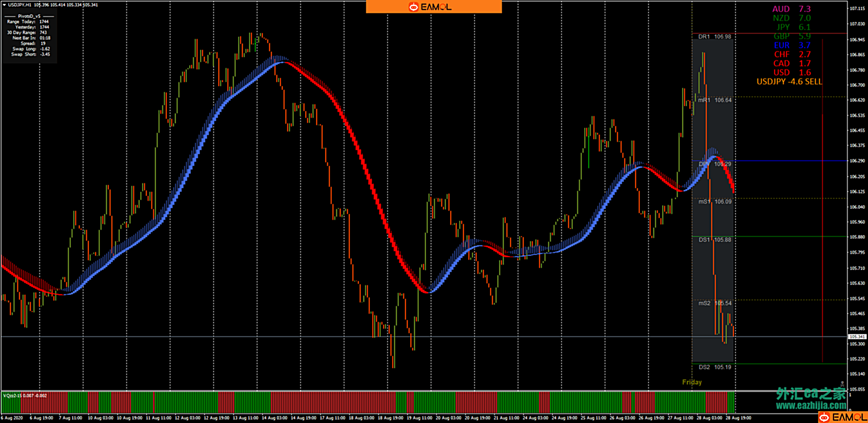The width and height of the screenshot is (868, 423).
Task: Click the 14 Aug 03:00 time axis label
Action: tap(274, 418)
